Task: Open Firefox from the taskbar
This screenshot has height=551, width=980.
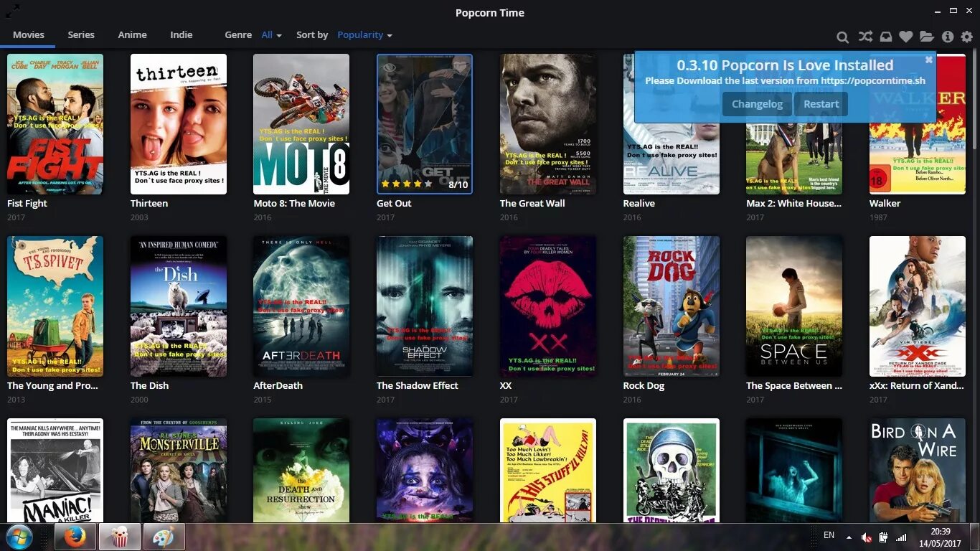Action: point(75,537)
